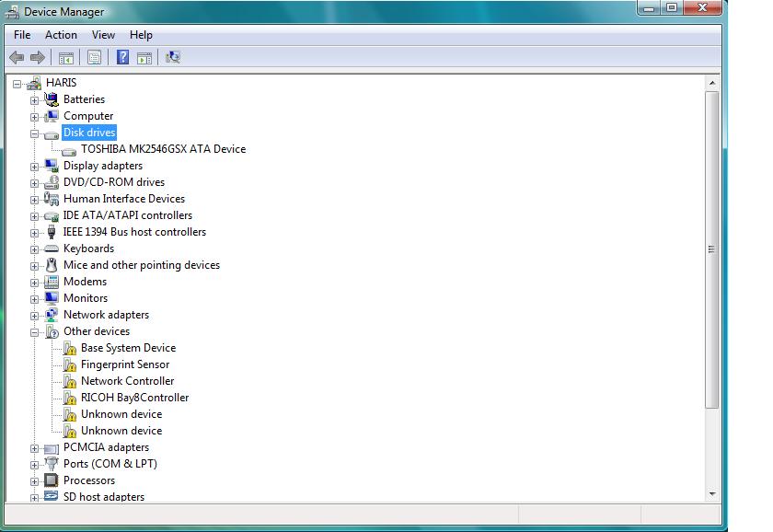Click the Ports (COM & LPT) icon
Screen dimensions: 773x532
(x=52, y=464)
